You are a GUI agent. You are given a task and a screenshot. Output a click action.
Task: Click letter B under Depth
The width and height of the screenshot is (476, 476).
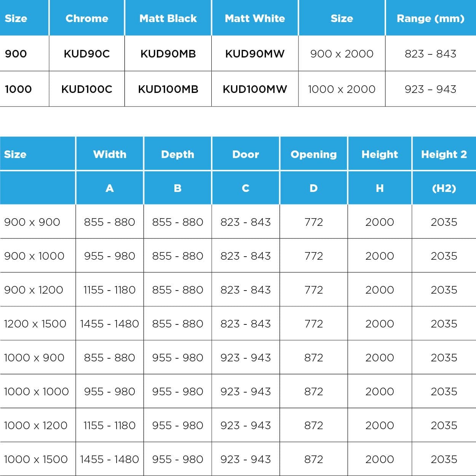(x=177, y=188)
